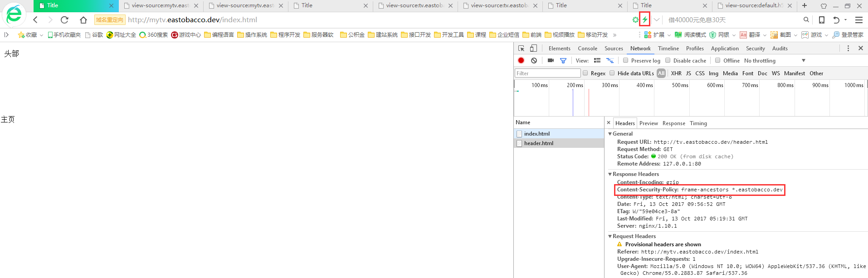Open the Security panel
Image resolution: width=868 pixels, height=278 pixels.
point(755,49)
